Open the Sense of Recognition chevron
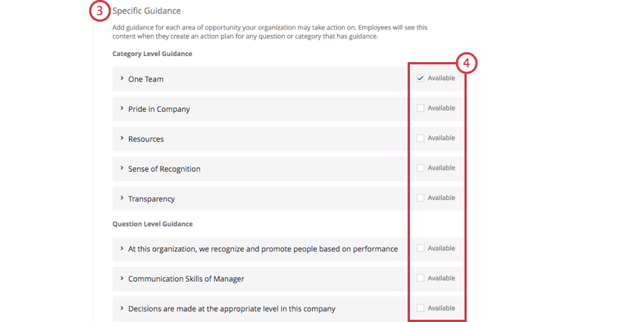 (x=121, y=168)
